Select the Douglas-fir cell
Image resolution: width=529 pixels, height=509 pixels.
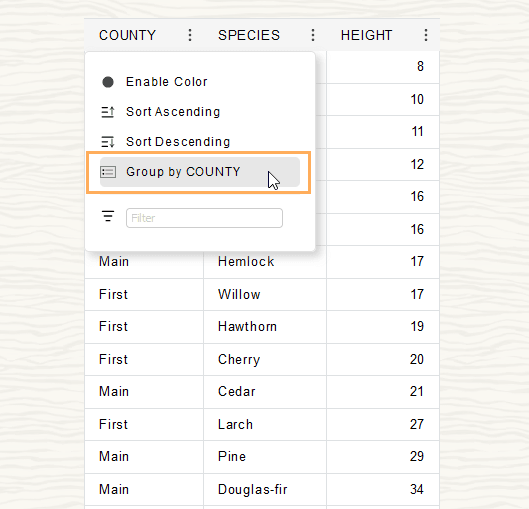coord(265,489)
